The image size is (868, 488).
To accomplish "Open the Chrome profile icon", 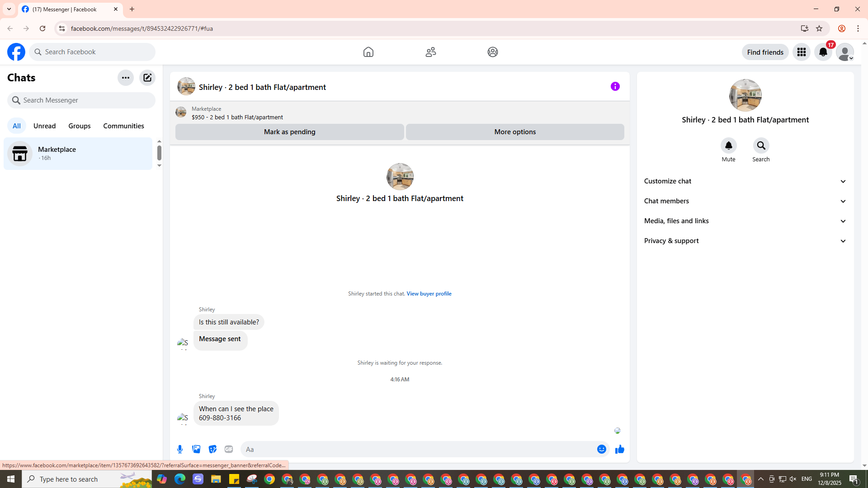I will pos(842,28).
